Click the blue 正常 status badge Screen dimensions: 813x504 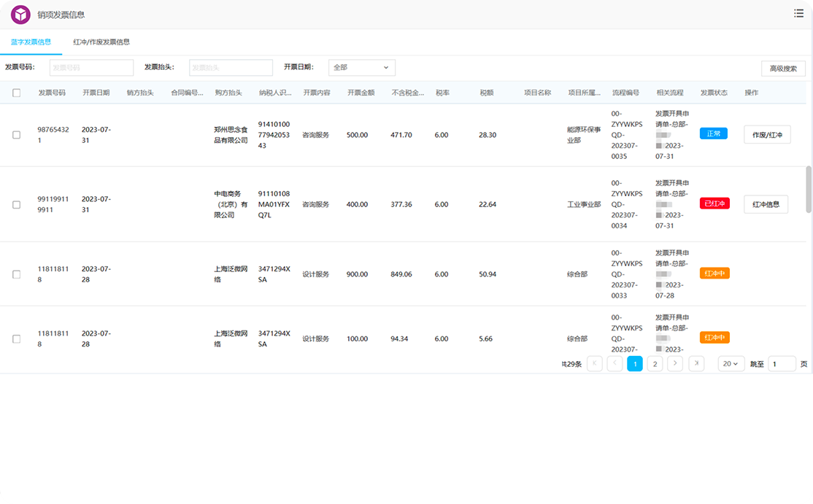tap(713, 134)
